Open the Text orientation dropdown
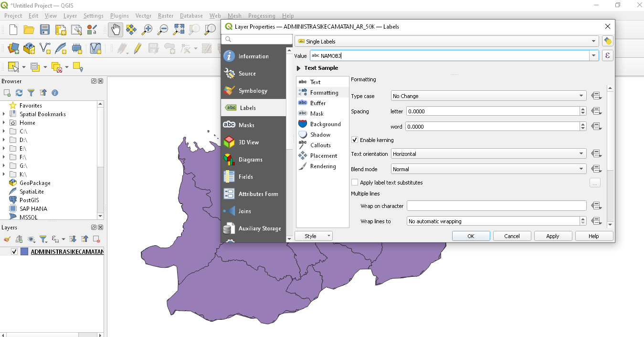 click(488, 154)
